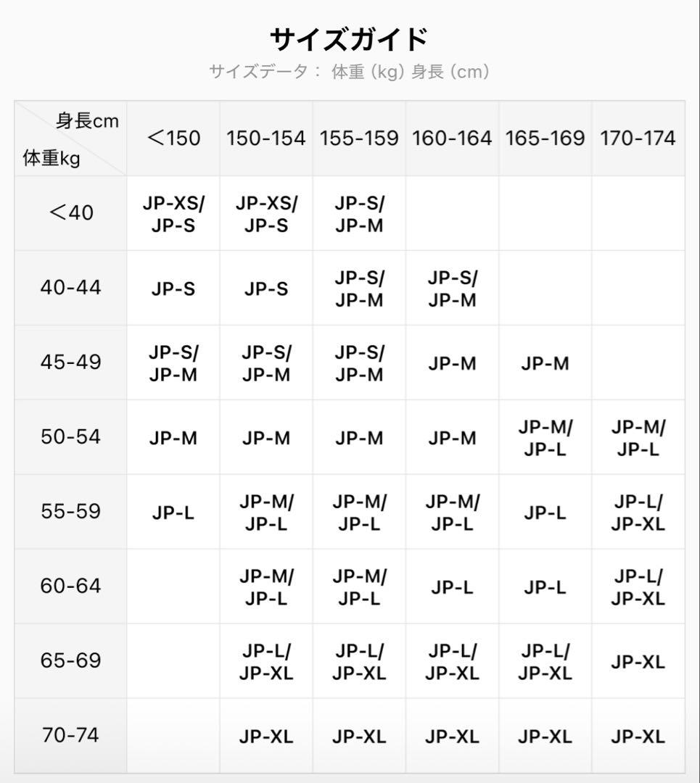
Task: Click the 50-54 weight row header
Action: click(70, 437)
